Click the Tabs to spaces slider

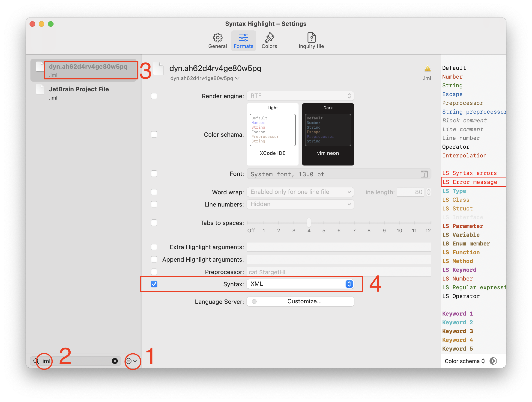(339, 223)
